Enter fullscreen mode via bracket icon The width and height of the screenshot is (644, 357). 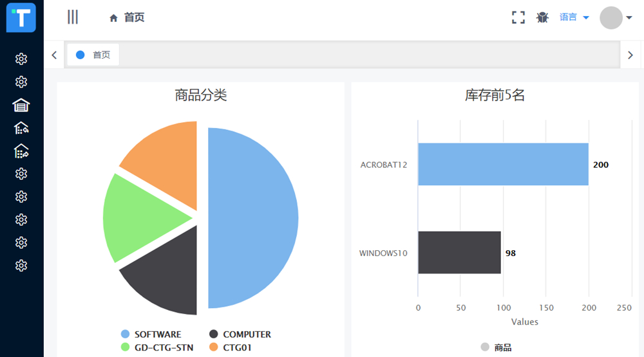pos(518,17)
